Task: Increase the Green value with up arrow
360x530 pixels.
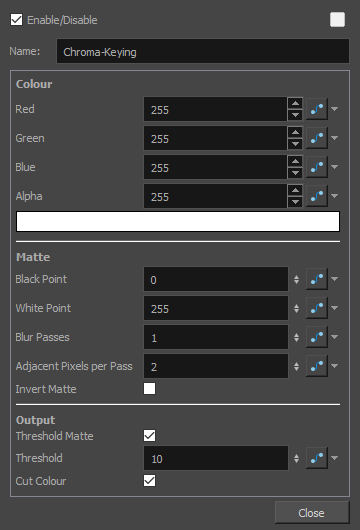Action: point(295,132)
